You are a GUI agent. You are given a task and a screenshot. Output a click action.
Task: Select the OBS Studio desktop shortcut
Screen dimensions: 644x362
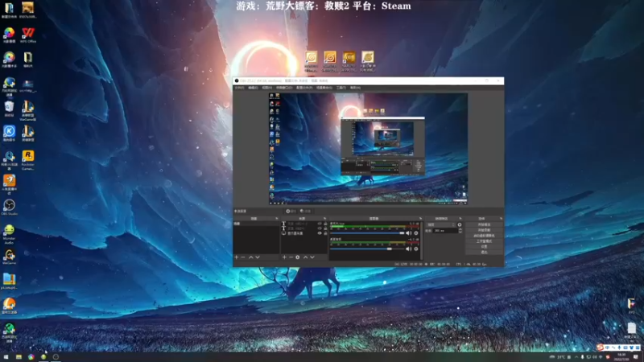tap(9, 208)
